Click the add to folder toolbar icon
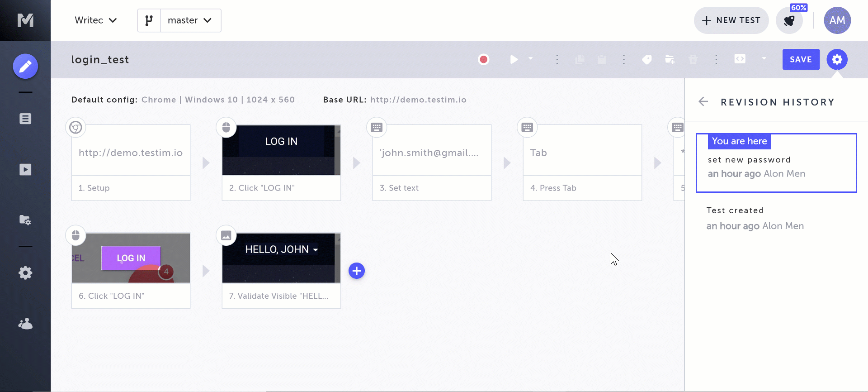868x392 pixels. pos(670,59)
